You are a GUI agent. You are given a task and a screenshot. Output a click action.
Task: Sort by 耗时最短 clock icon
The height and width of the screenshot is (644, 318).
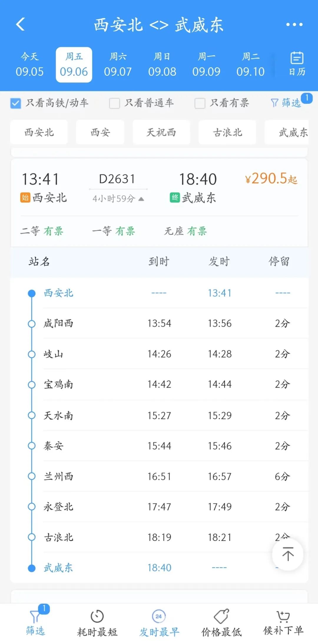[x=97, y=617]
